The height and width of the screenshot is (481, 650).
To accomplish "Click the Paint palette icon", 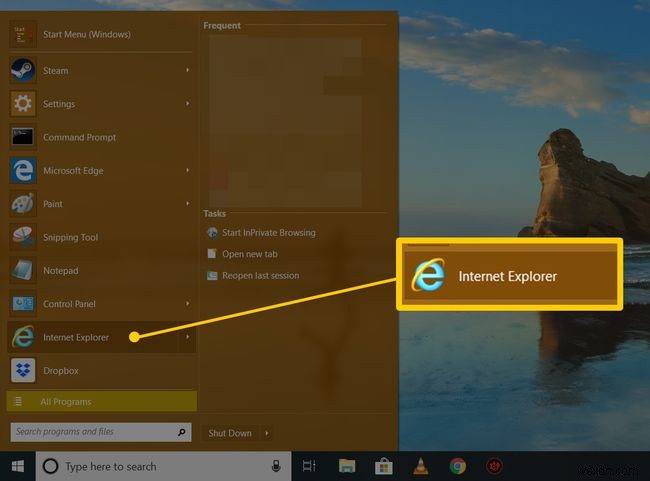I will [x=23, y=204].
